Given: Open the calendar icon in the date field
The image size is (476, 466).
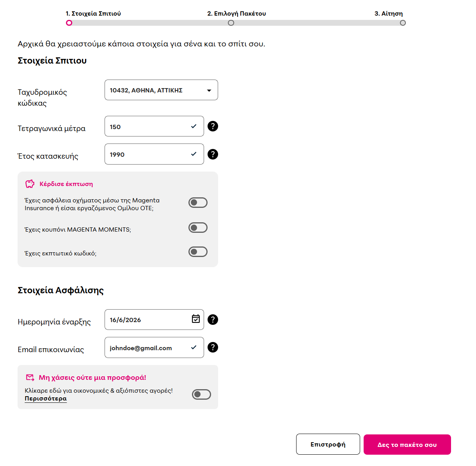Looking at the screenshot, I should pos(196,319).
